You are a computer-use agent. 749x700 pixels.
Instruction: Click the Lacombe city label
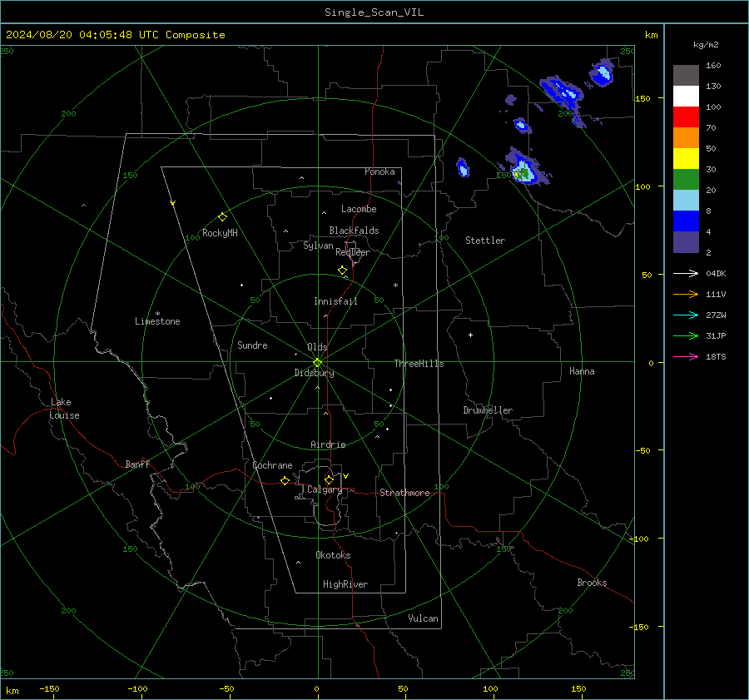pos(359,209)
